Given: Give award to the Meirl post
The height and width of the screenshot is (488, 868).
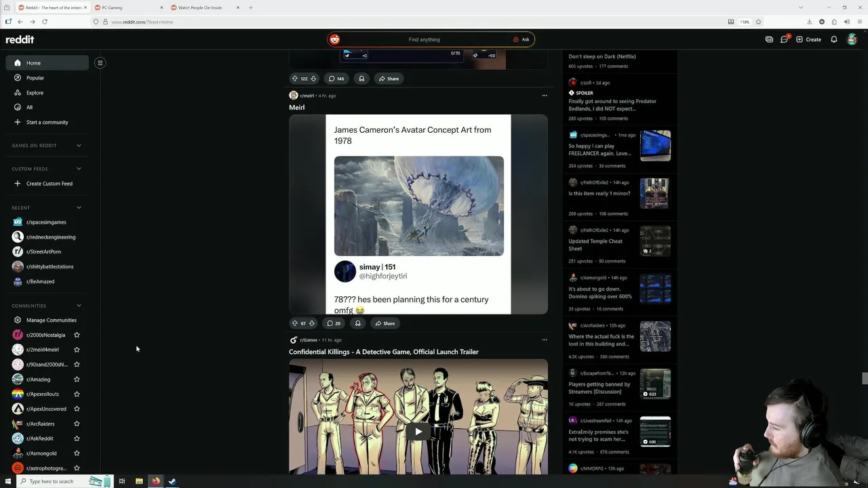Looking at the screenshot, I should 358,323.
